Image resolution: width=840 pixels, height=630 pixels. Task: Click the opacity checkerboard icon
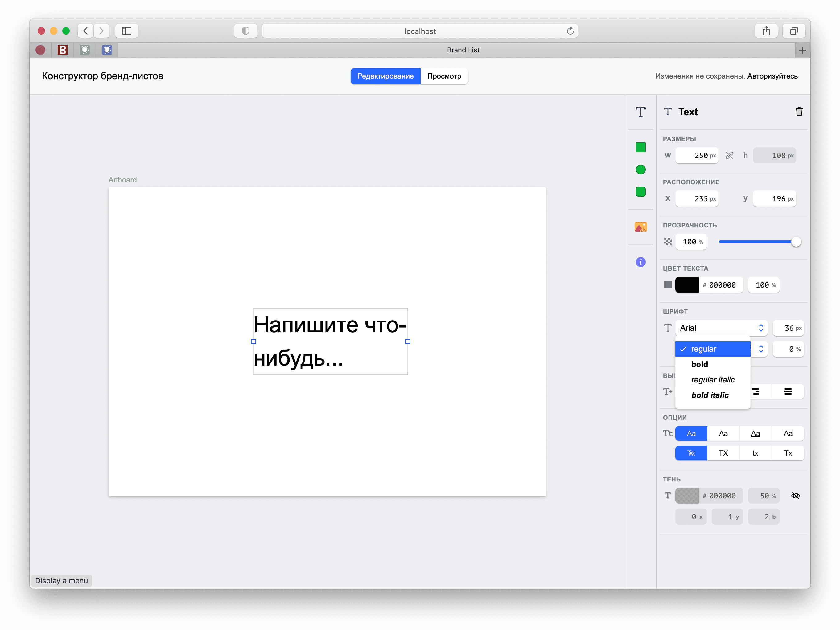click(x=668, y=242)
